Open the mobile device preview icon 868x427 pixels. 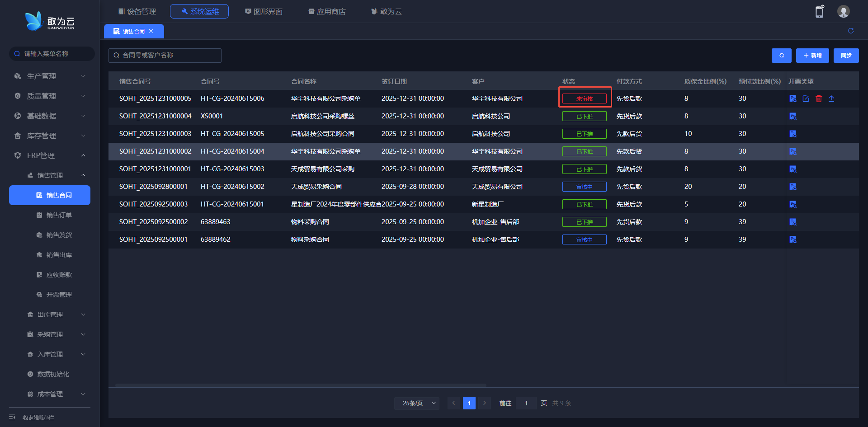(x=819, y=12)
